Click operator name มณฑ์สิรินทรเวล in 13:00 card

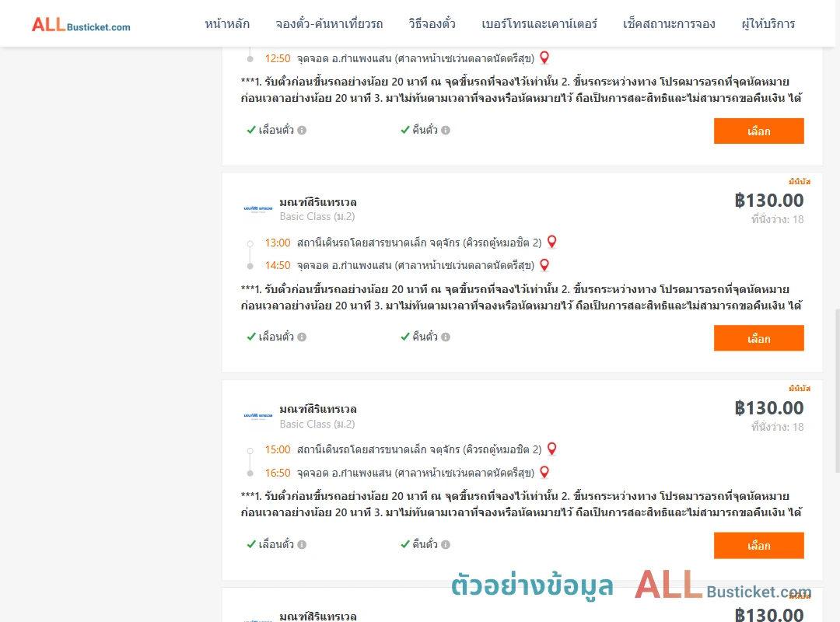pyautogui.click(x=318, y=202)
